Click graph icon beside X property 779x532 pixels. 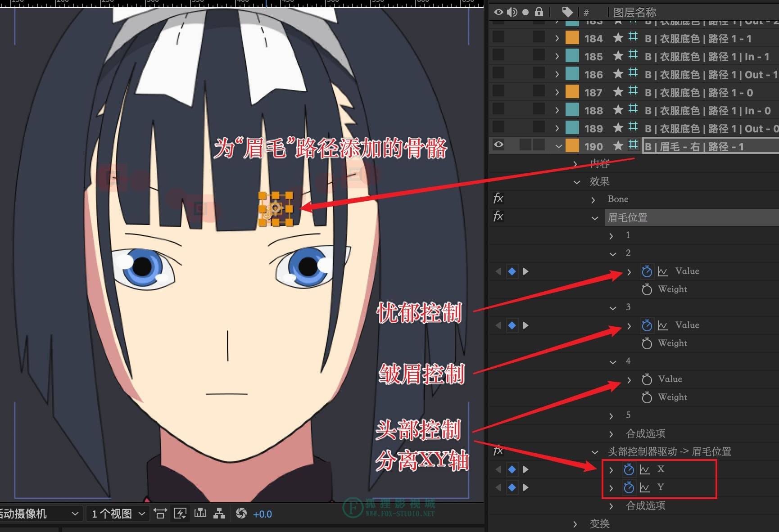point(645,469)
